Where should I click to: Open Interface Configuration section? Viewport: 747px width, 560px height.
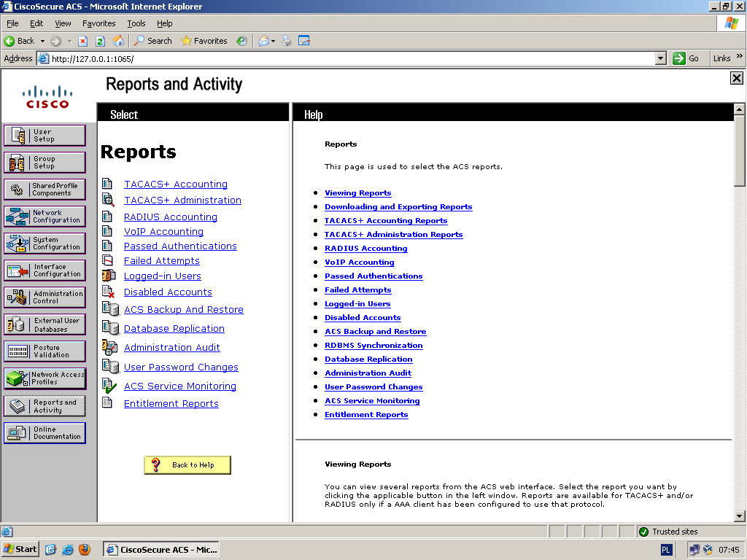pyautogui.click(x=44, y=271)
